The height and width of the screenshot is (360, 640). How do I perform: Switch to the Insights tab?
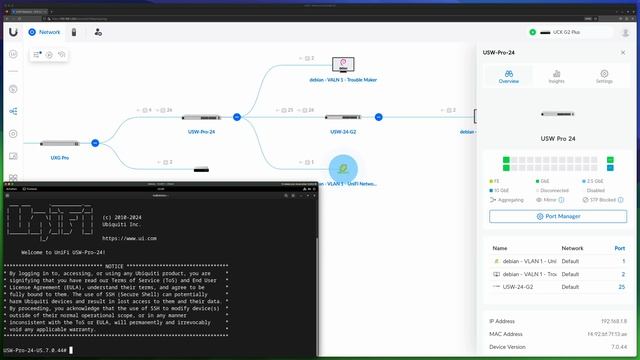coord(556,76)
